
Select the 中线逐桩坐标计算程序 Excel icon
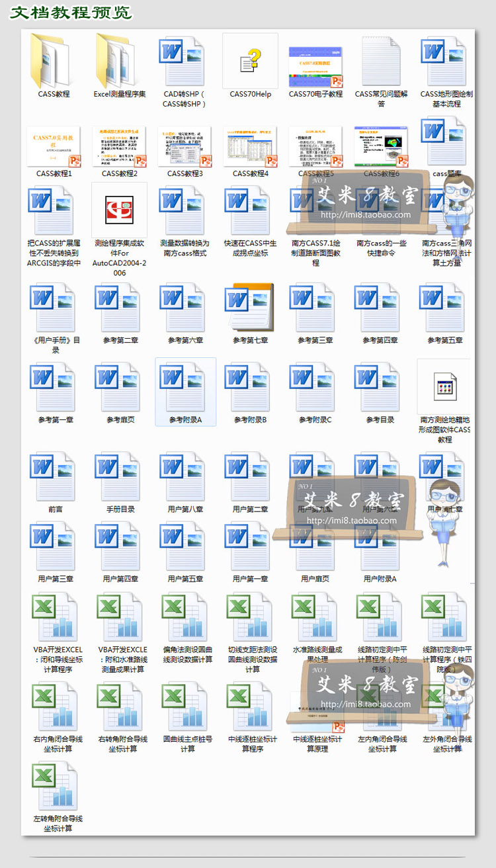[251, 707]
